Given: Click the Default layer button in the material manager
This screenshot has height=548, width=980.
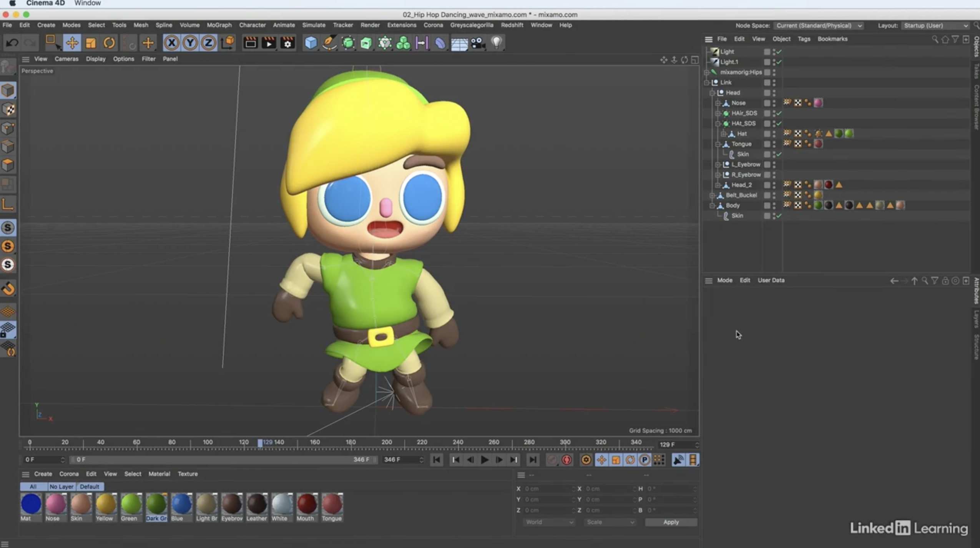Looking at the screenshot, I should 90,486.
